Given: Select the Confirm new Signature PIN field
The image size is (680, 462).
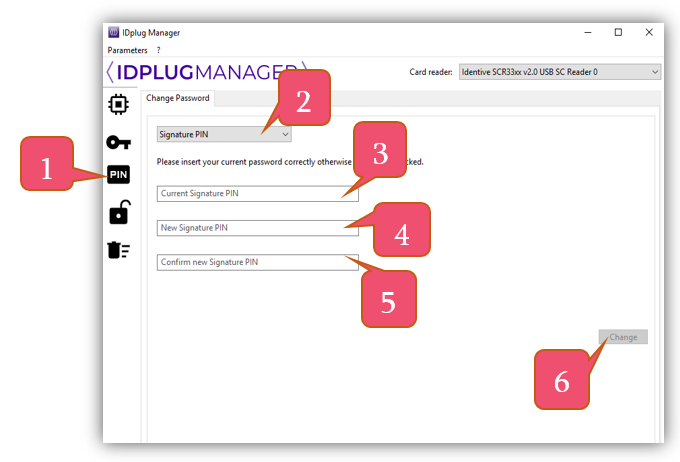Looking at the screenshot, I should (257, 262).
